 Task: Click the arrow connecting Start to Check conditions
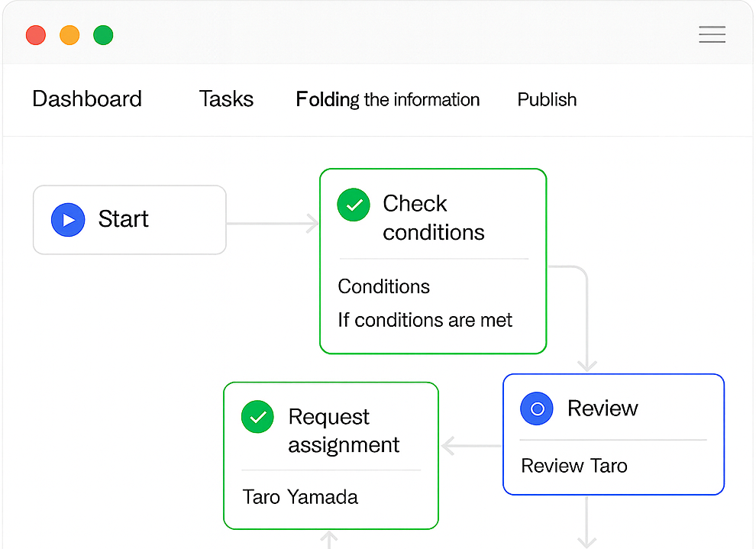coord(273,224)
